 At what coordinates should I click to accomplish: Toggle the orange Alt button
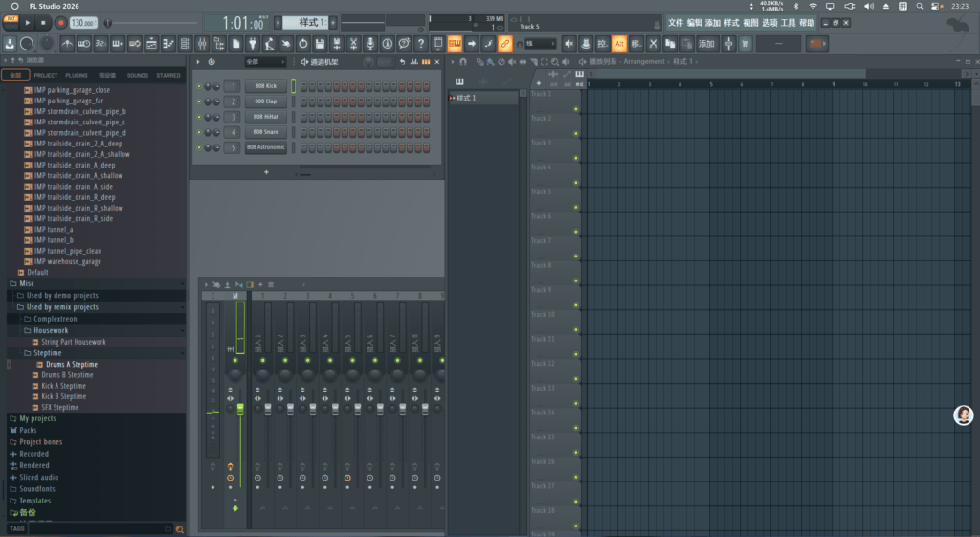click(619, 44)
